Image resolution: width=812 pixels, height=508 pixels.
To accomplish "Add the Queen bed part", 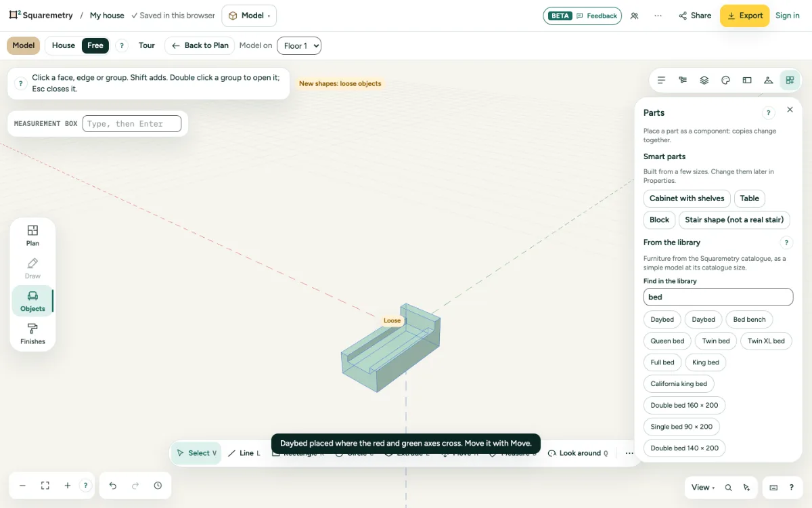I will (667, 341).
